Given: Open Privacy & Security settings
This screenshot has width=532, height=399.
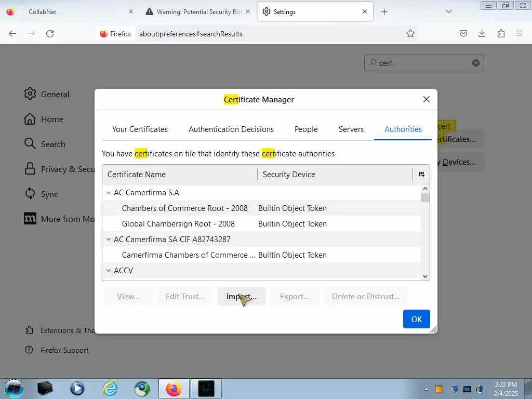Looking at the screenshot, I should 59,169.
